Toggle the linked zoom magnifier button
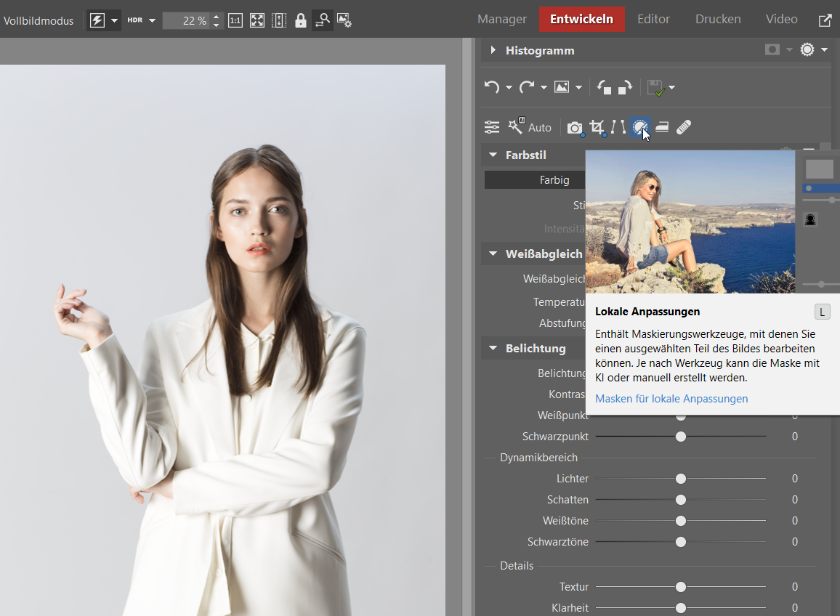The image size is (840, 616). click(323, 20)
